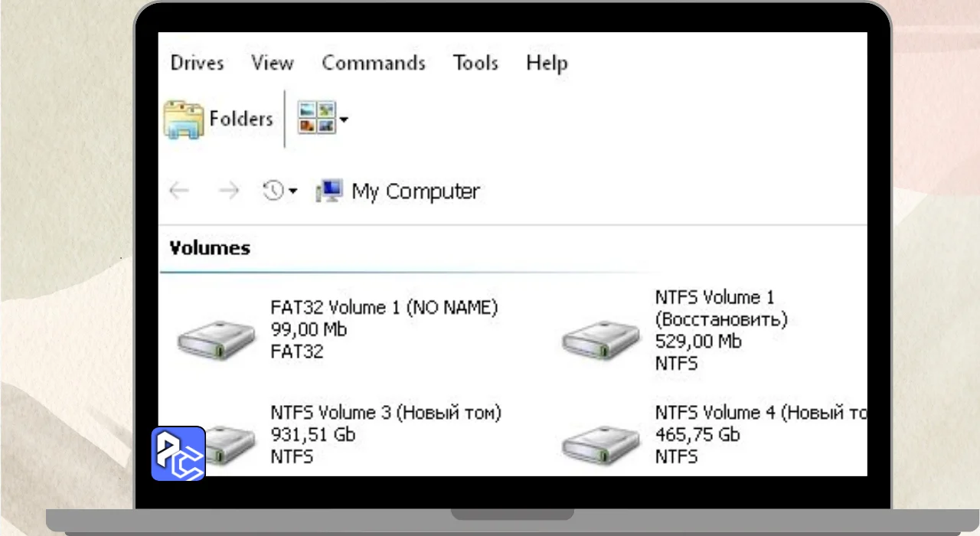
Task: Open the Commands menu
Action: tap(374, 63)
